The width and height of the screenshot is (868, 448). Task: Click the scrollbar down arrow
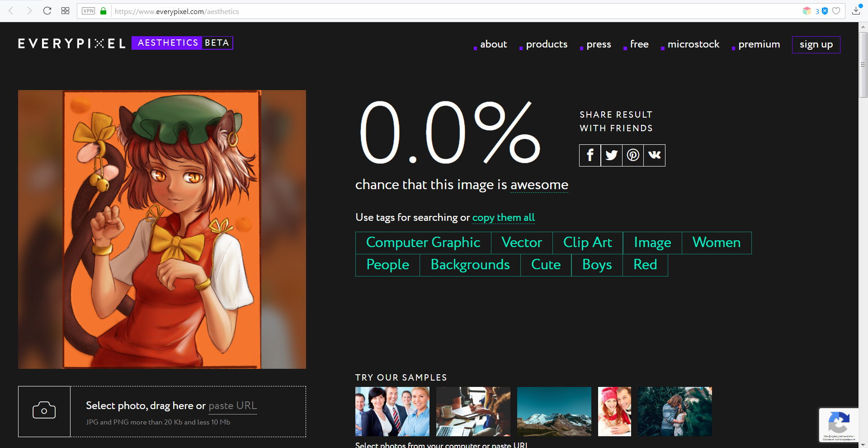[x=863, y=444]
